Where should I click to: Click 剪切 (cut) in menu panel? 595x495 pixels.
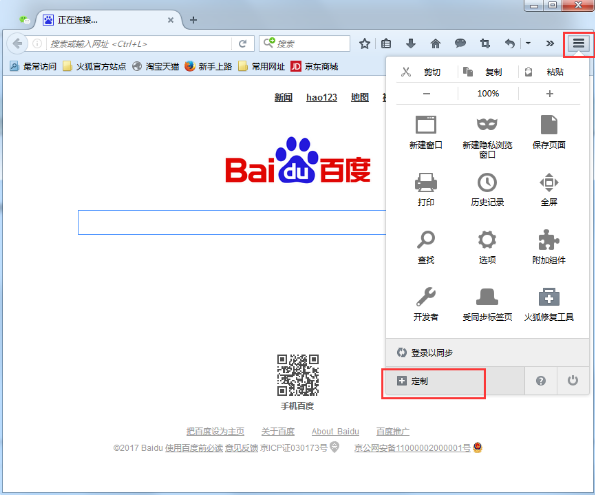[x=426, y=72]
